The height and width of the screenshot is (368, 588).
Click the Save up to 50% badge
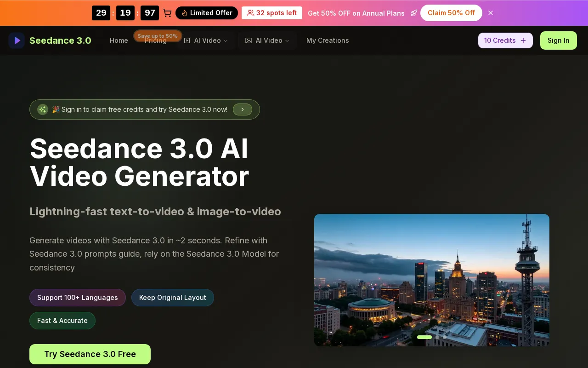[x=158, y=36]
